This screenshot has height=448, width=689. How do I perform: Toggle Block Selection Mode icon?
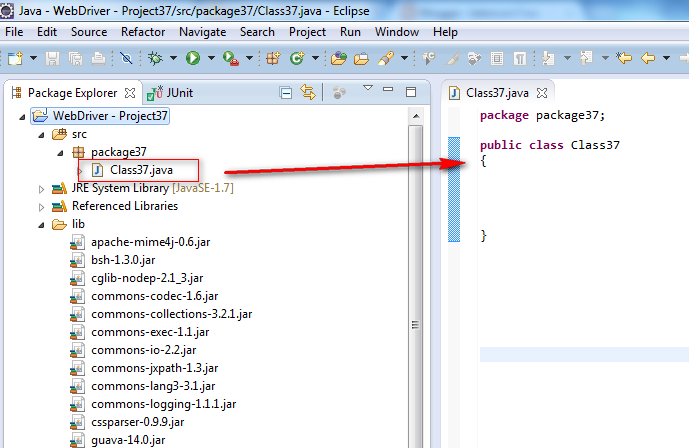[x=497, y=58]
